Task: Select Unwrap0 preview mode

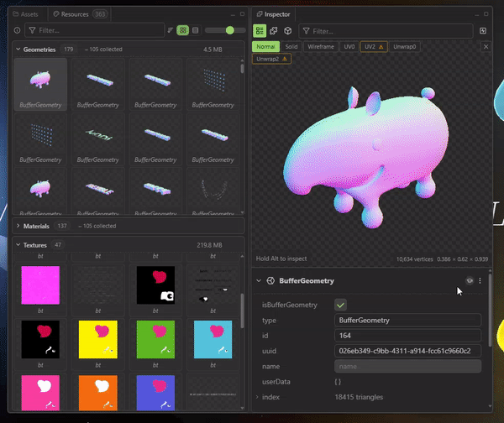Action: [x=405, y=46]
